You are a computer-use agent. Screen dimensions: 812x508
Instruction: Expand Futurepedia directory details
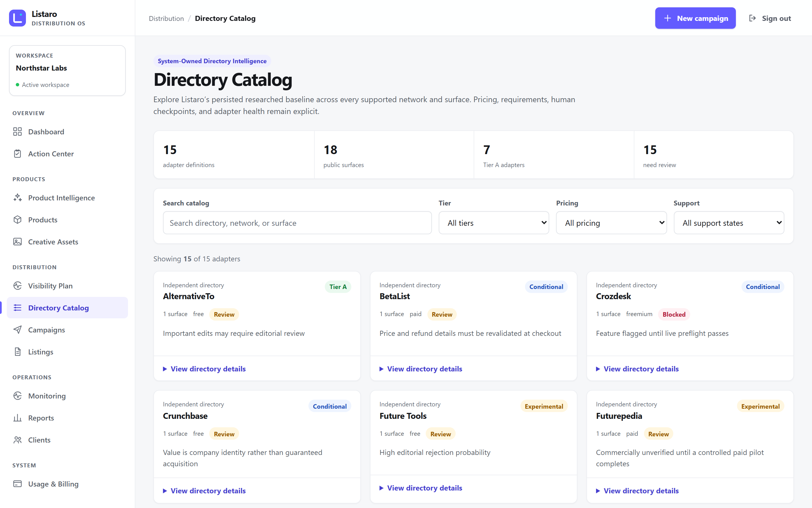point(637,491)
